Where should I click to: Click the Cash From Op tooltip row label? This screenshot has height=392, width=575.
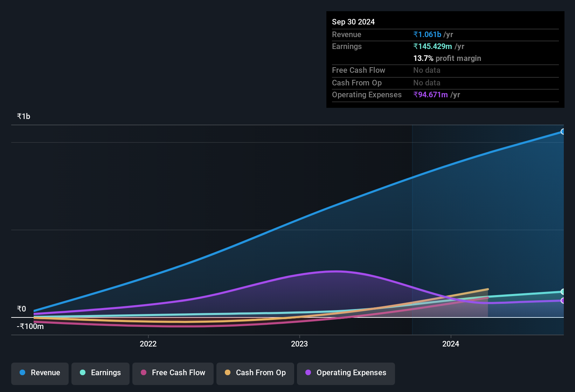[x=357, y=83]
